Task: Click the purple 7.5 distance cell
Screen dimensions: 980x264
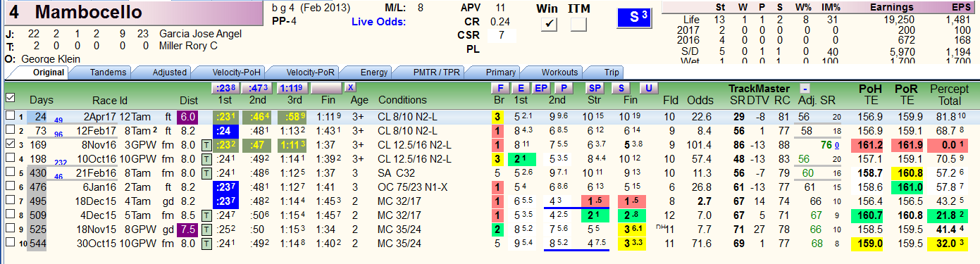Action: coord(187,230)
